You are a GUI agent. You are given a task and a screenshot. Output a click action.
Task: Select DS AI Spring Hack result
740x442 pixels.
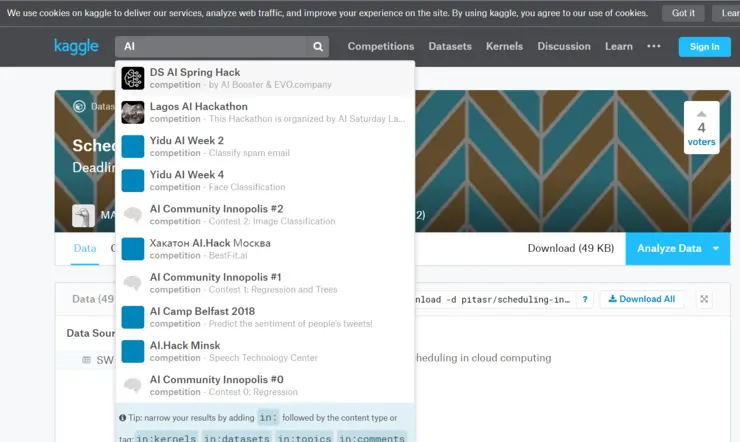(x=265, y=78)
